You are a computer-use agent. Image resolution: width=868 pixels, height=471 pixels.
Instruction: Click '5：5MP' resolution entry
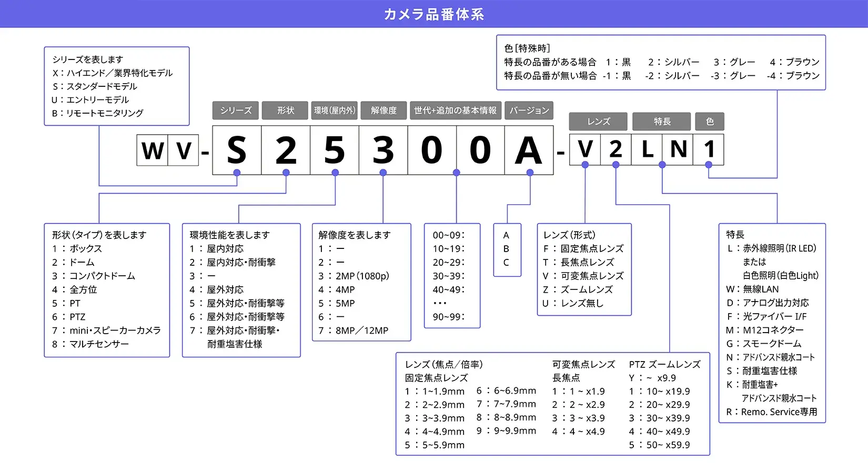[337, 303]
